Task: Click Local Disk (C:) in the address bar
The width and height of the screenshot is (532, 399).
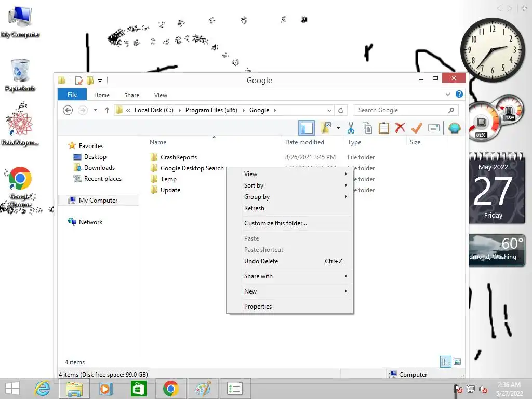Action: [154, 110]
